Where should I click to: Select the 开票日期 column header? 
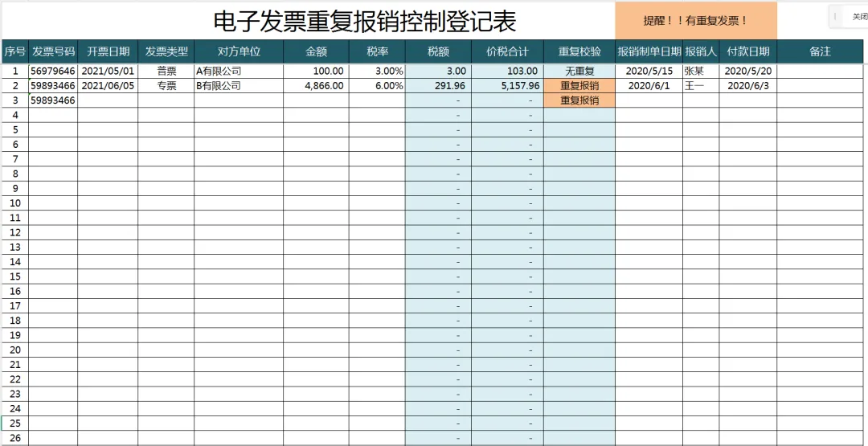[x=108, y=52]
